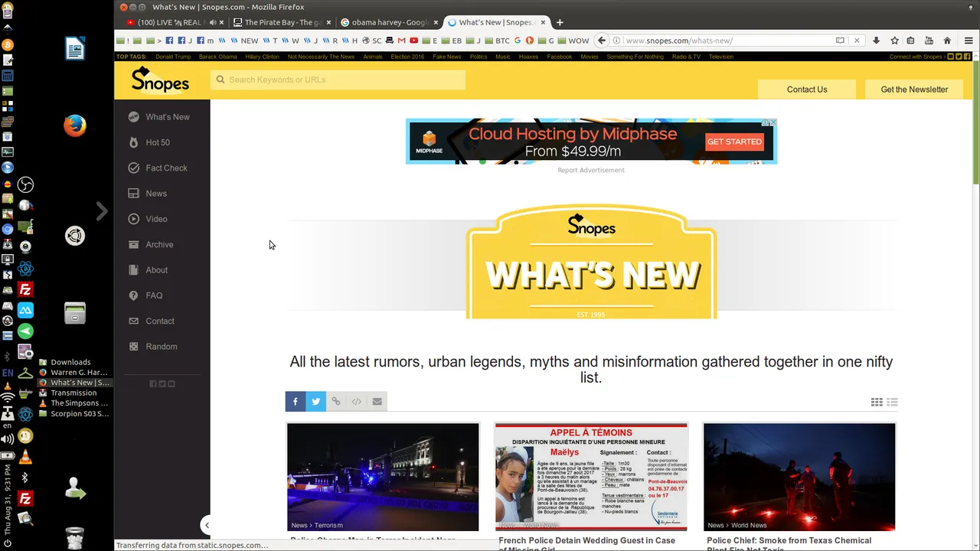Click the Random sidebar item
980x551 pixels.
pos(152,347)
